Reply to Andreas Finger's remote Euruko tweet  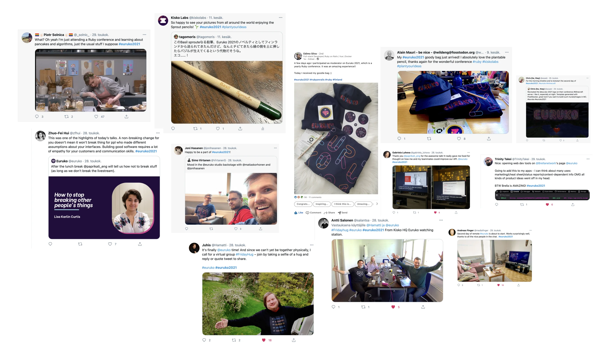(x=459, y=285)
